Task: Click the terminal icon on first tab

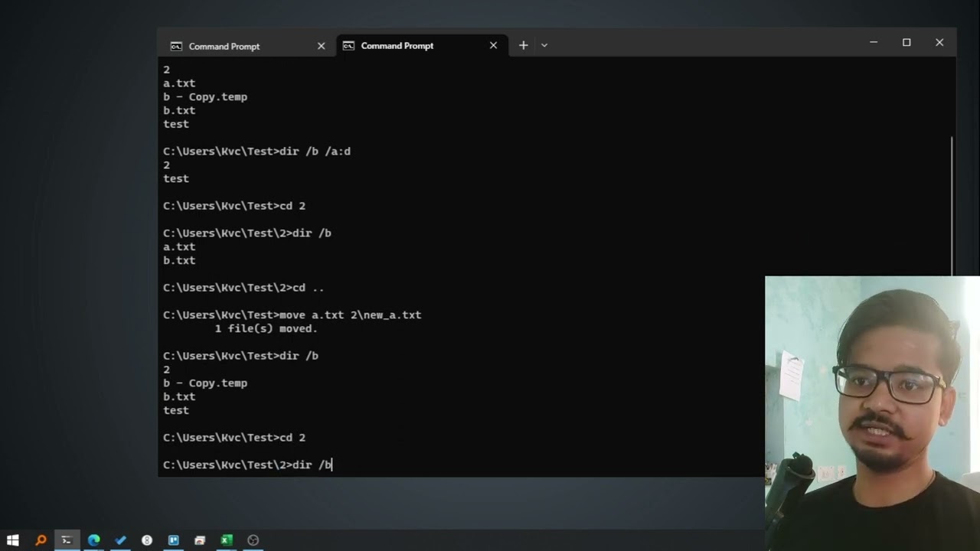Action: (x=176, y=46)
